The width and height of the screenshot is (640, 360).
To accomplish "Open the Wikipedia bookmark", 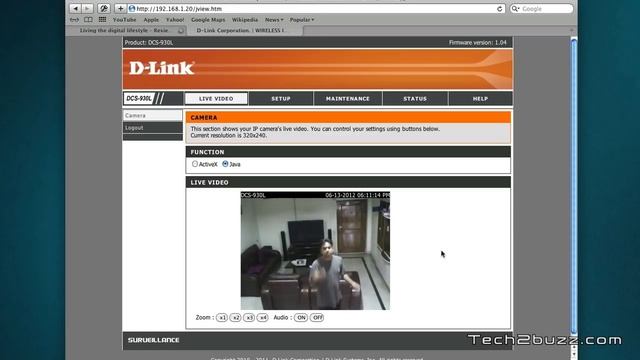I will click(245, 20).
